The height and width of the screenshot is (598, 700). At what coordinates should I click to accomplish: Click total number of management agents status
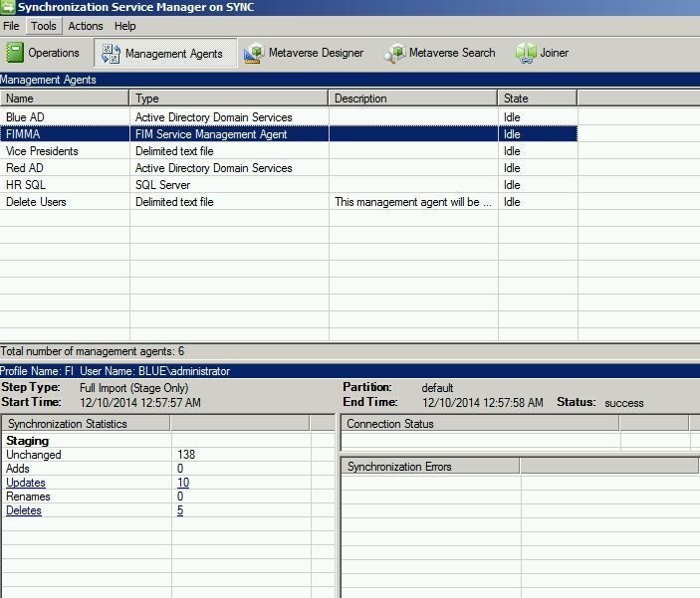[92, 351]
